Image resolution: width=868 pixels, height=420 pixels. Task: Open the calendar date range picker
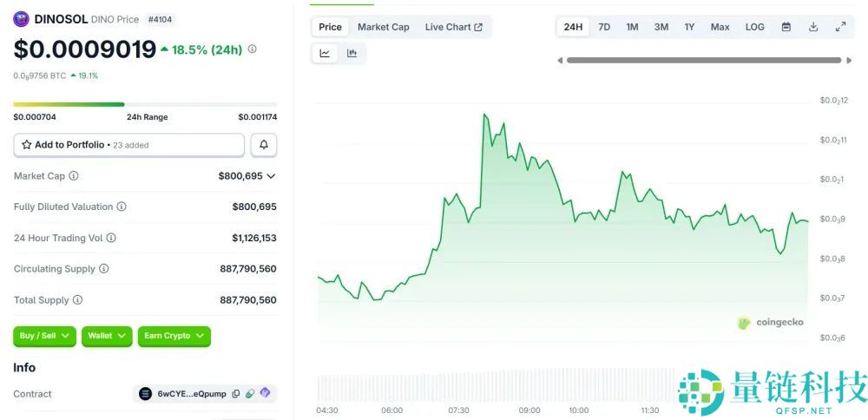[786, 27]
